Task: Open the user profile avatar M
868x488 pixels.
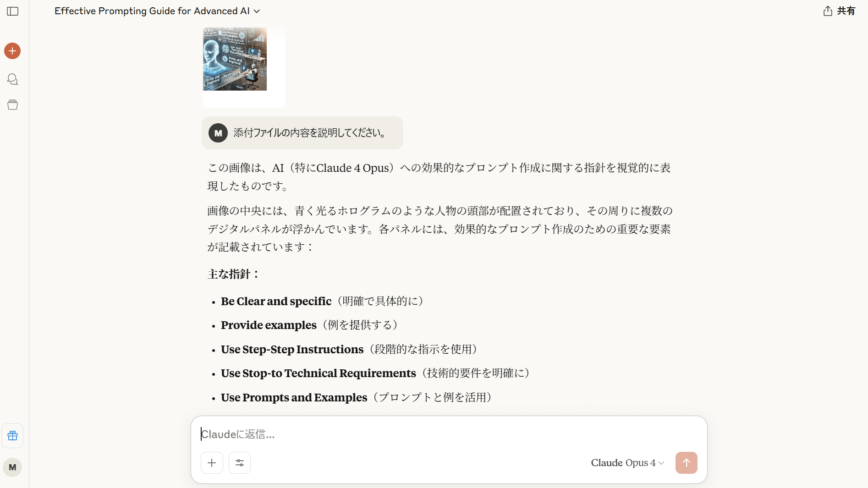Action: pos(12,467)
